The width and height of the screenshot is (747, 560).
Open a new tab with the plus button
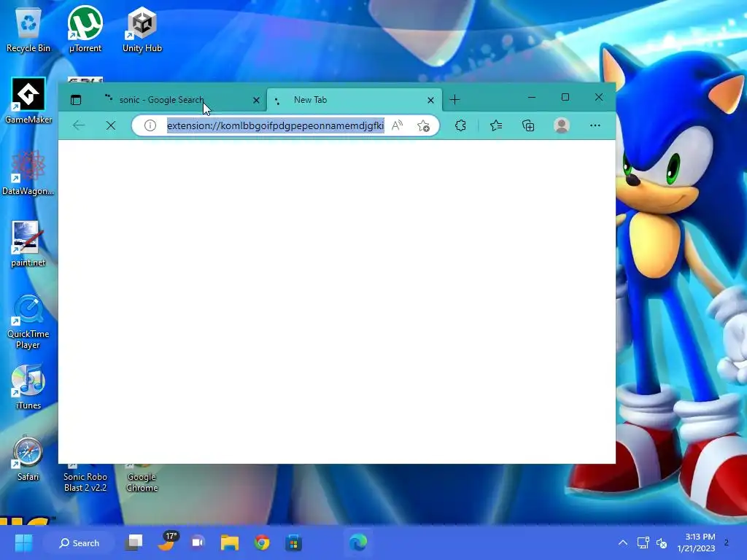[454, 99]
